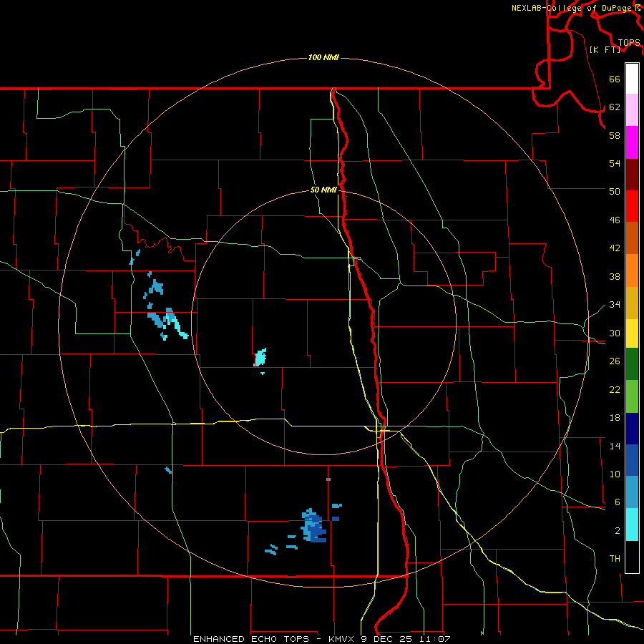Click the "TH" legend label
Image resolution: width=644 pixels, height=644 pixels.
click(x=615, y=559)
